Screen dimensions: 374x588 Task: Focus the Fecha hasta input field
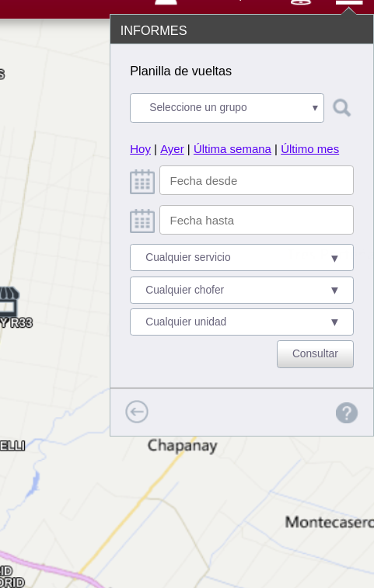(x=257, y=220)
